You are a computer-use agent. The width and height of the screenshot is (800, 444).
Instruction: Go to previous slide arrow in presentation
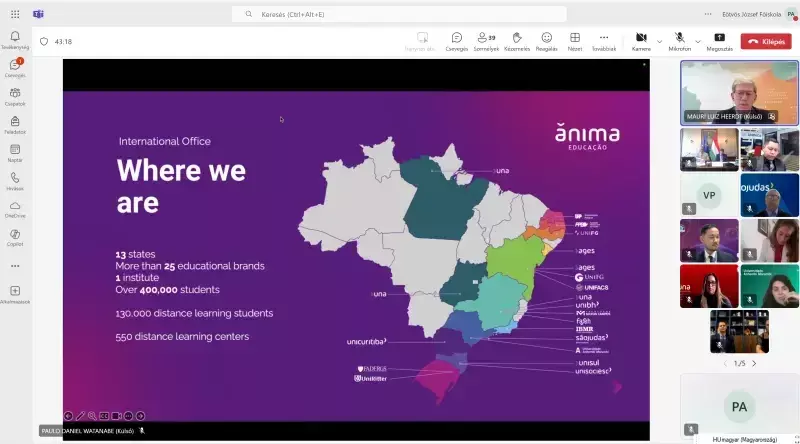68,416
